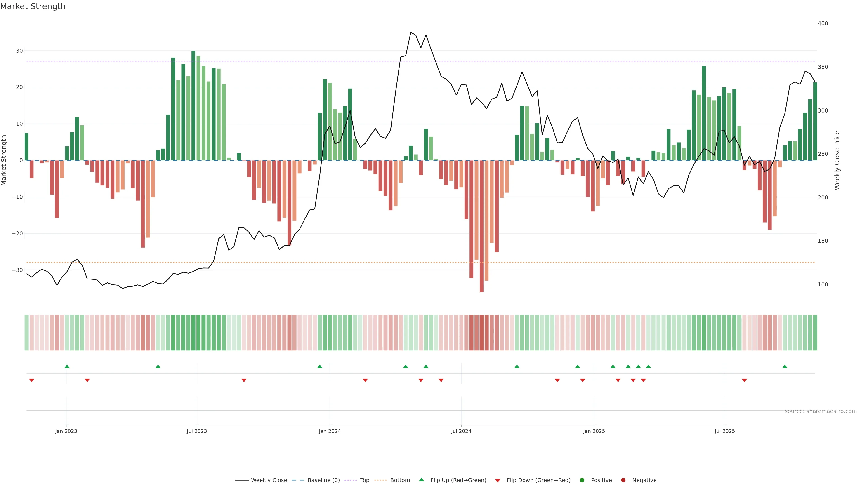Click the dark red Negative circle legend icon

tap(623, 480)
